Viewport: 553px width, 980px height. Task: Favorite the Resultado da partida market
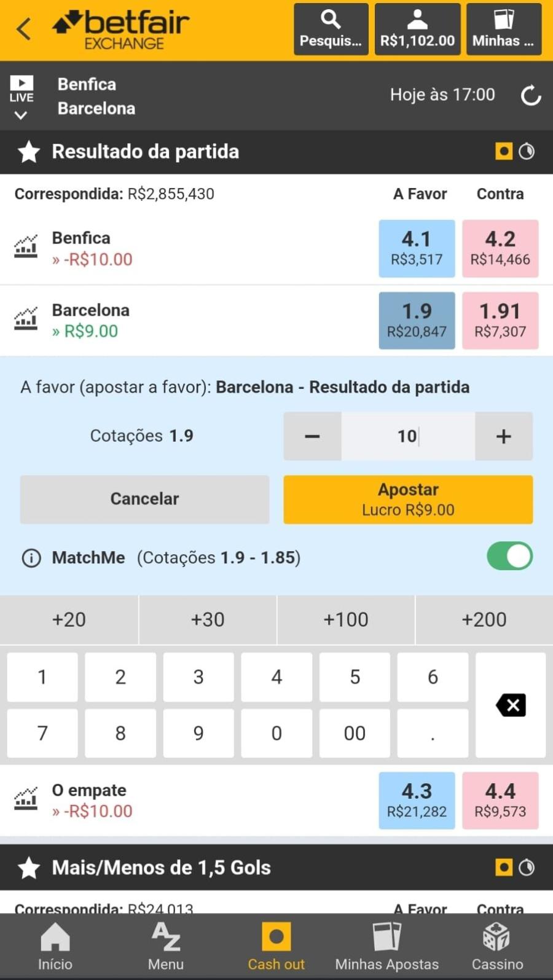coord(28,152)
